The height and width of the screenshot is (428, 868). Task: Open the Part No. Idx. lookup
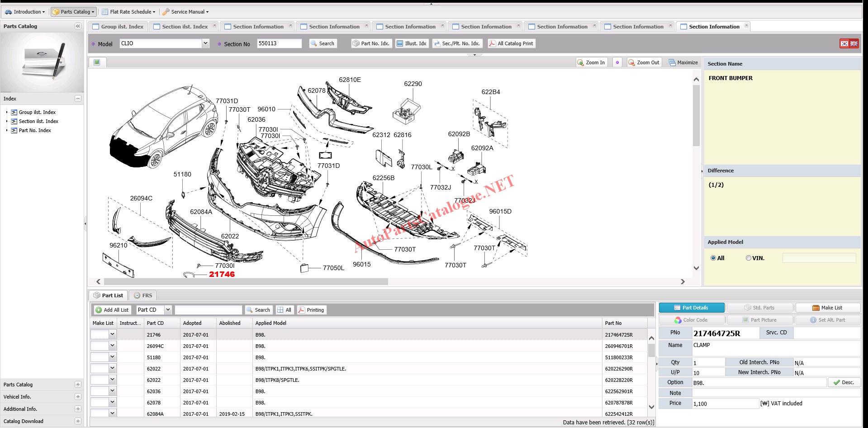[371, 43]
